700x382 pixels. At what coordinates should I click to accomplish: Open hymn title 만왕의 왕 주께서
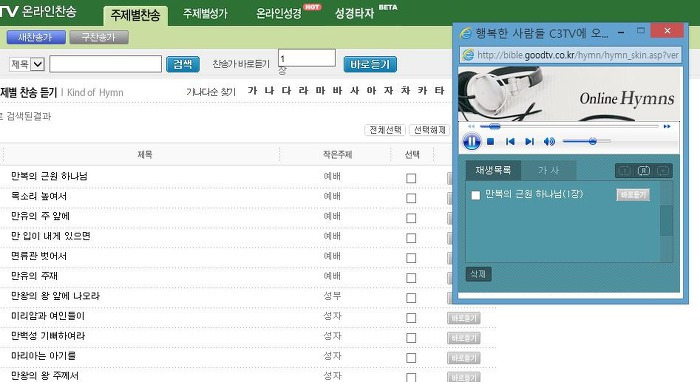click(x=45, y=376)
